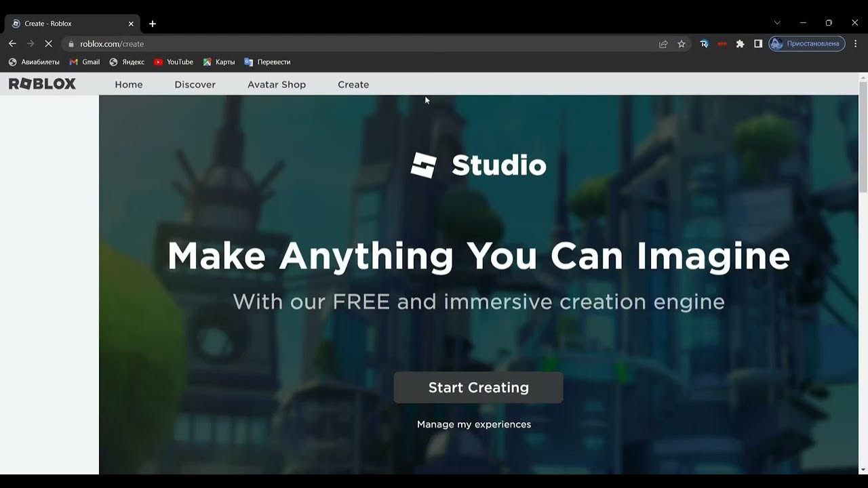
Task: Open the Яндекс bookmark
Action: click(127, 62)
